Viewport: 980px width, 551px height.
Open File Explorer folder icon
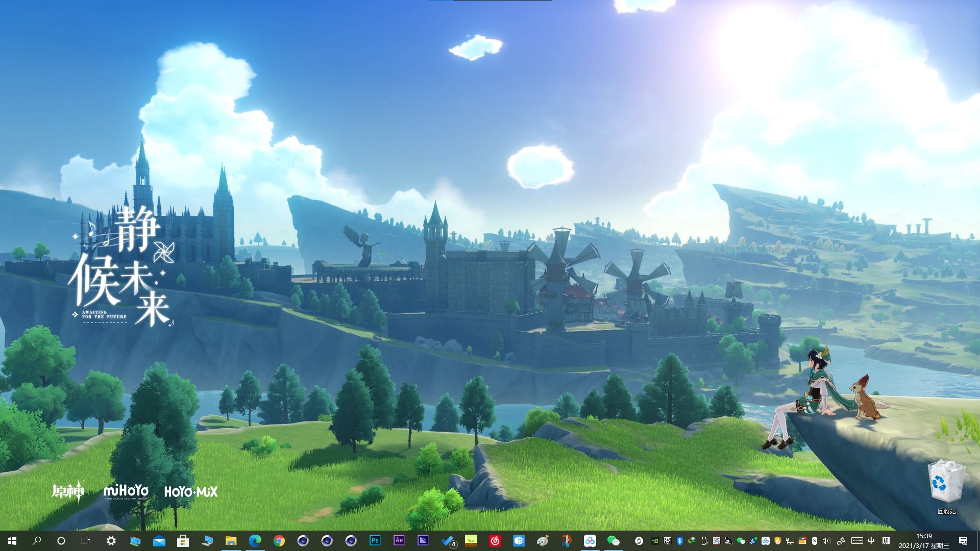[231, 541]
